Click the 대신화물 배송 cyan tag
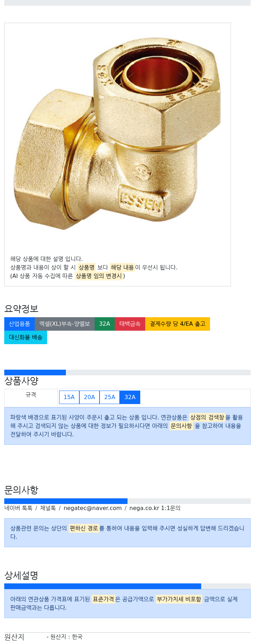255x644 pixels. [x=25, y=337]
